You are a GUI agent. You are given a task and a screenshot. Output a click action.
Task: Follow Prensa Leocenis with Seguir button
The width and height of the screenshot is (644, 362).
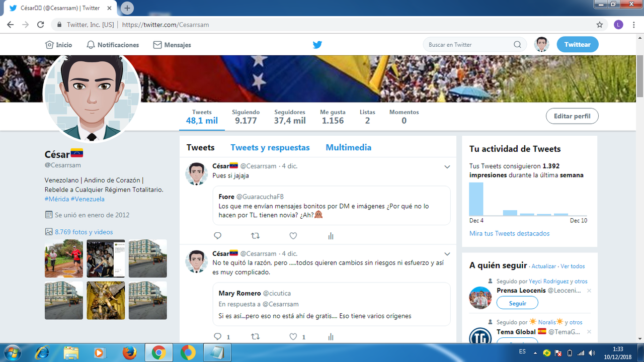[x=517, y=303]
